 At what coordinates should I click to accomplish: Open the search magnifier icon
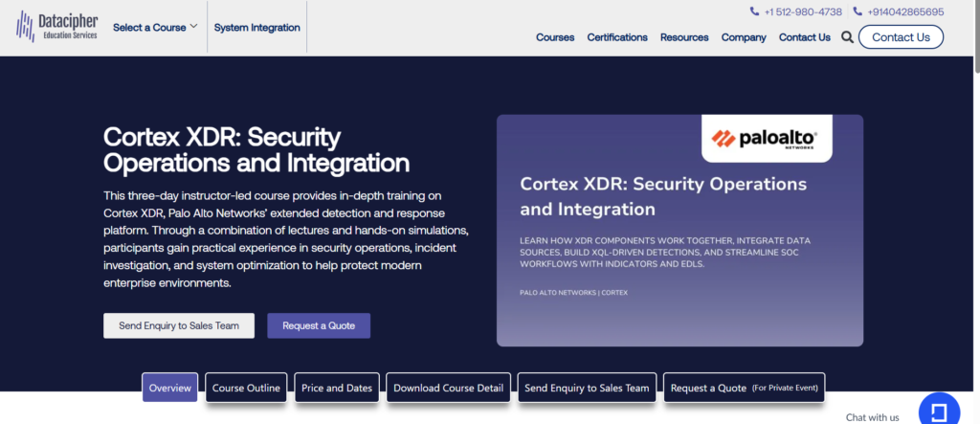pos(847,37)
